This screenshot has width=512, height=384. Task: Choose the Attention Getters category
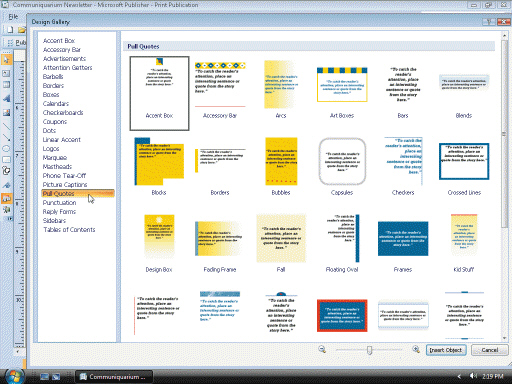click(x=68, y=68)
